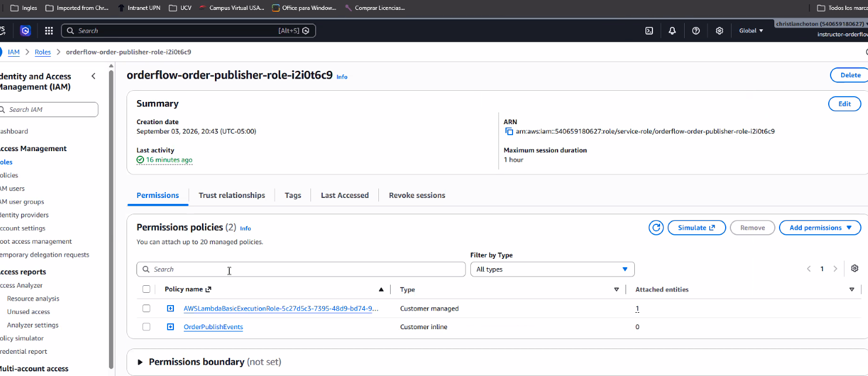
Task: Open the christianchoton account menu
Action: tap(821, 24)
